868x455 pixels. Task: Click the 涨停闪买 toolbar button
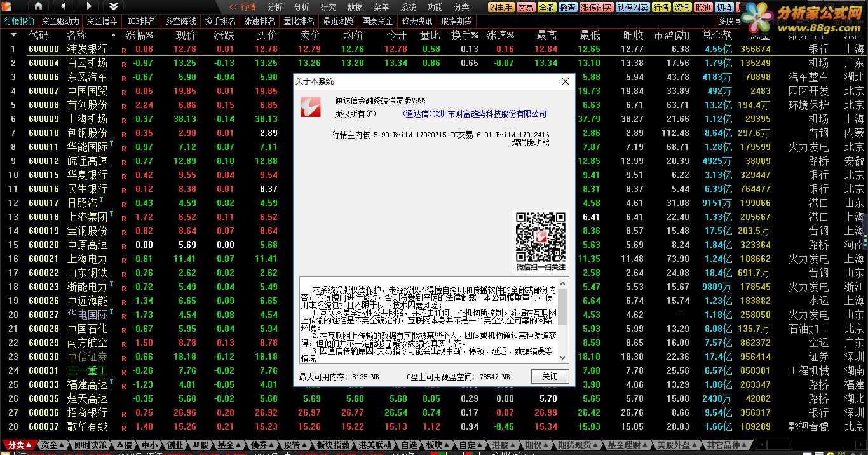pyautogui.click(x=597, y=8)
